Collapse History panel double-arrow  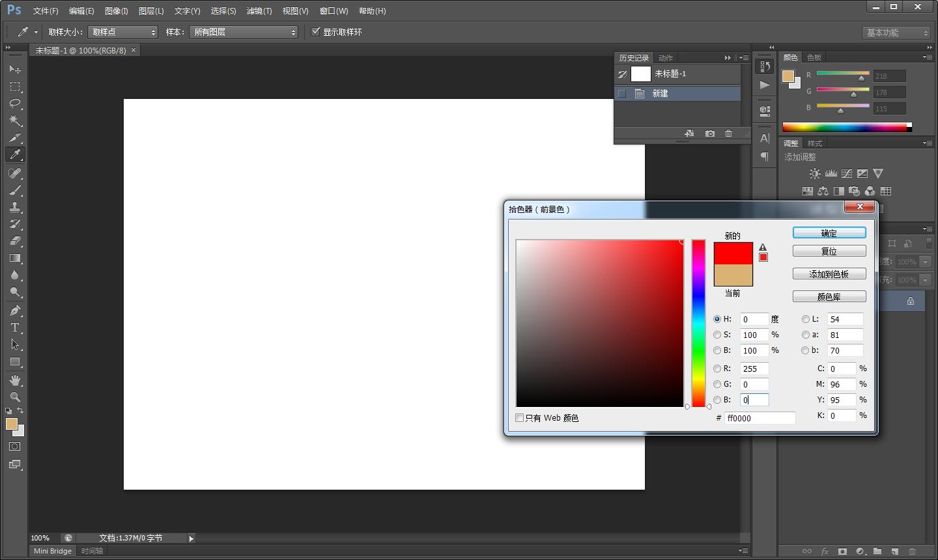point(728,57)
